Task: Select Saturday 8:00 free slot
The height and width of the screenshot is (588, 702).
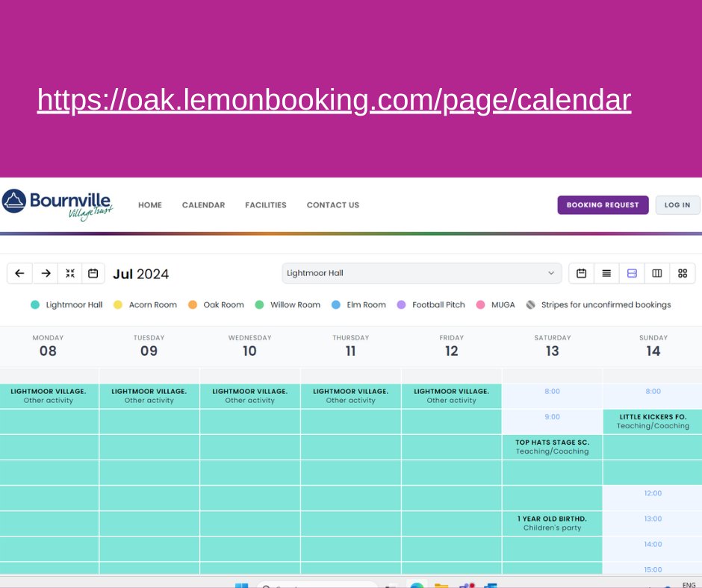Action: 553,395
